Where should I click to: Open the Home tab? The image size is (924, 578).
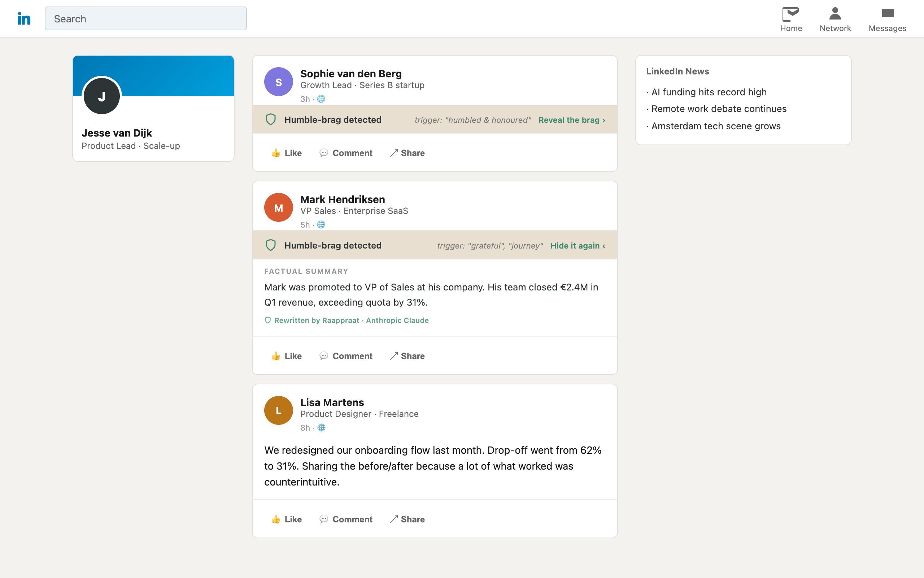pos(791,19)
